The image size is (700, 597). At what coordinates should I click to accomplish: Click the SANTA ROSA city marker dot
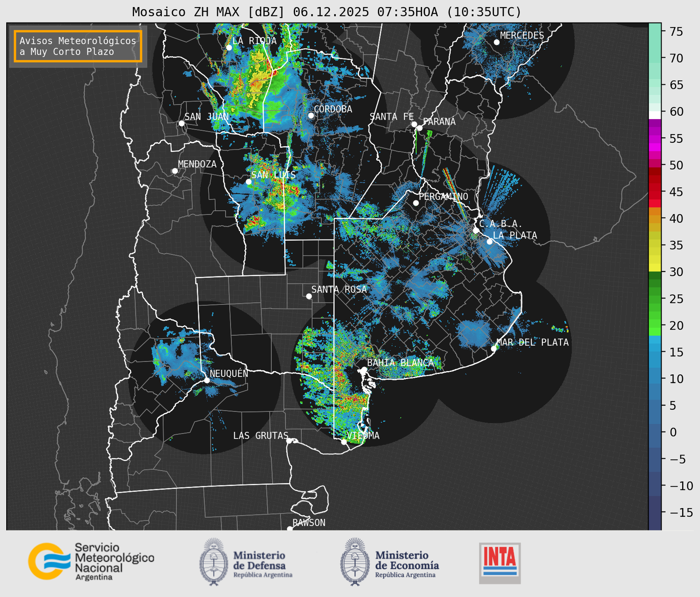[309, 296]
